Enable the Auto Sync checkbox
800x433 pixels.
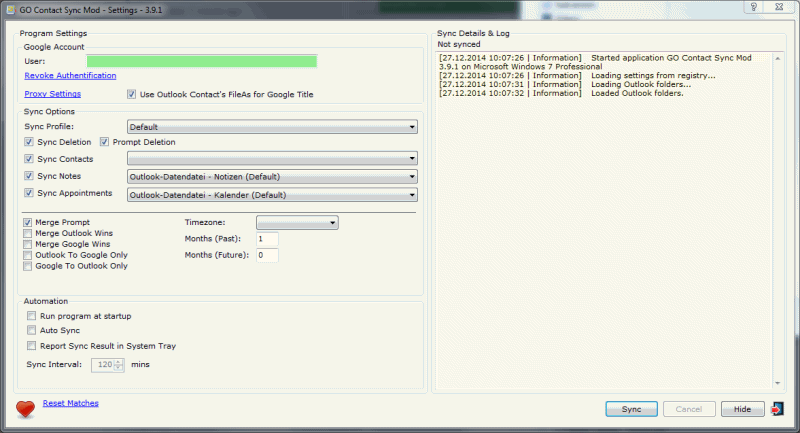tap(32, 330)
